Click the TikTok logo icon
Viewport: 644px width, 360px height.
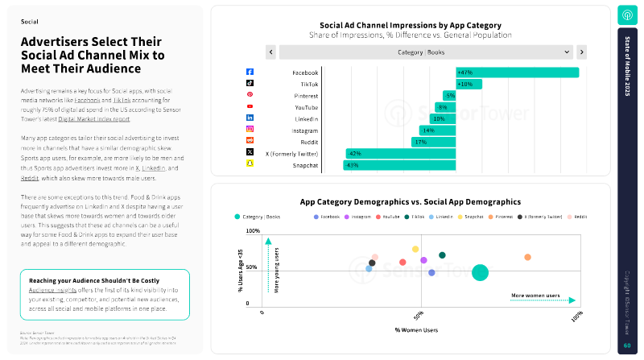point(250,83)
